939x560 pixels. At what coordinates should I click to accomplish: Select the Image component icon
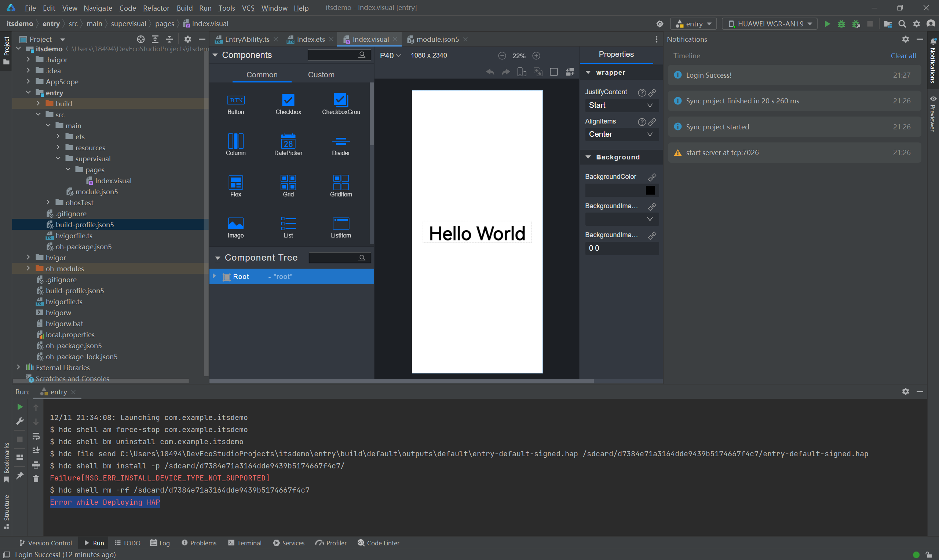tap(235, 224)
